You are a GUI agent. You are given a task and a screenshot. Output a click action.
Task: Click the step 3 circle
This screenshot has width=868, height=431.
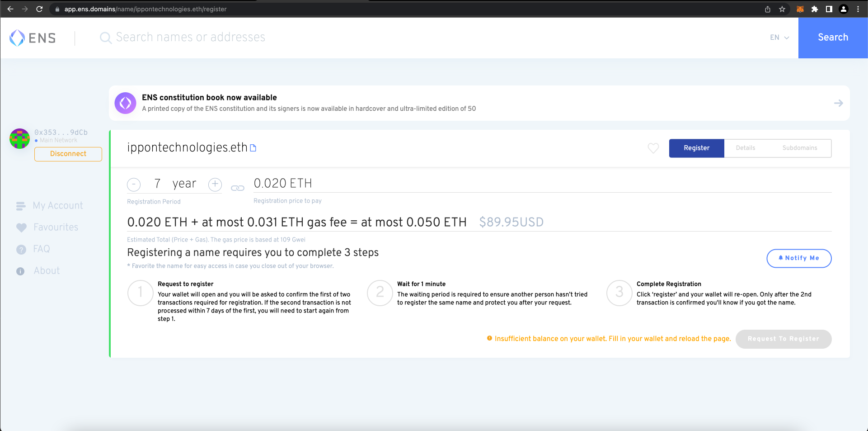tap(619, 293)
